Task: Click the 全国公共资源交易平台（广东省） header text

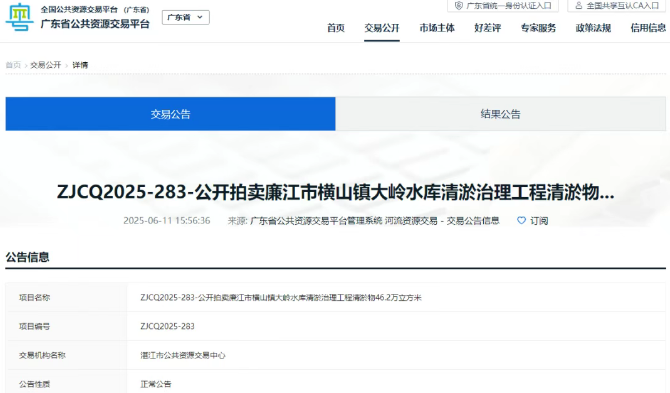Action: [x=95, y=9]
